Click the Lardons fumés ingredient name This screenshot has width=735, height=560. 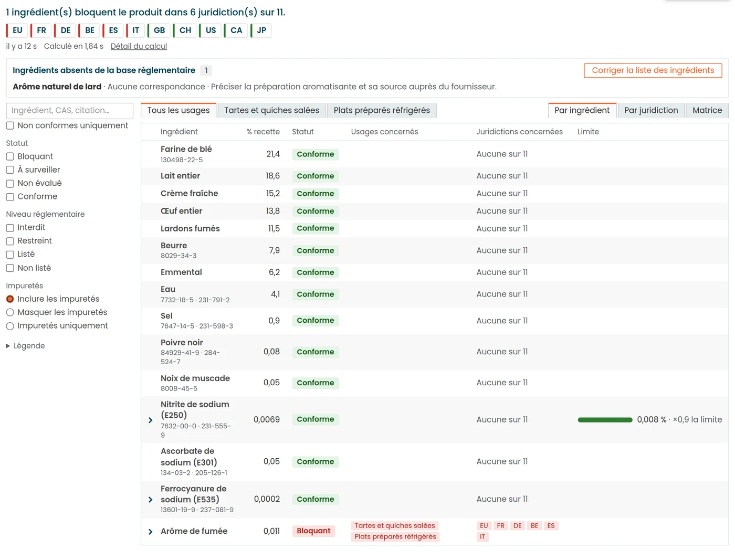coord(190,229)
